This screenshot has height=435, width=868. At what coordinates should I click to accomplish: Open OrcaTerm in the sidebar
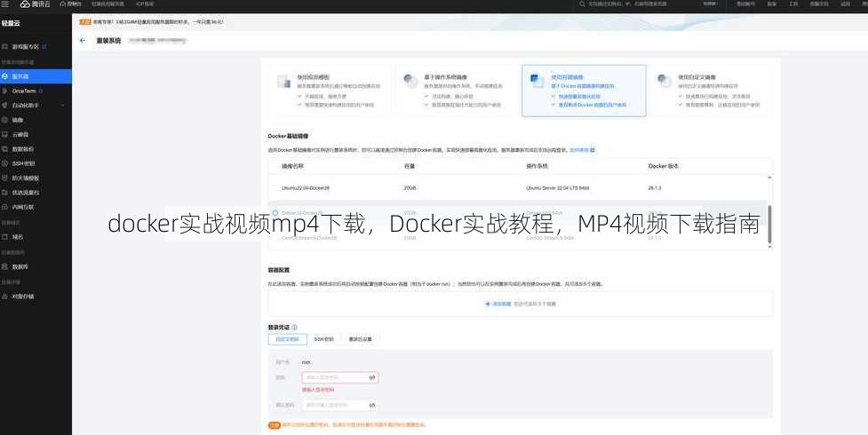click(24, 91)
